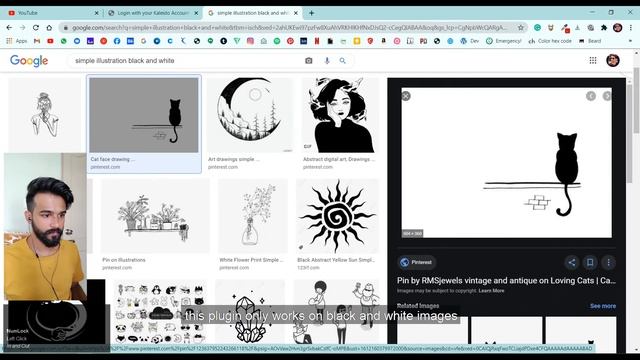Open the crystals illustration thumbnail
The width and height of the screenshot is (640, 360).
point(250,311)
